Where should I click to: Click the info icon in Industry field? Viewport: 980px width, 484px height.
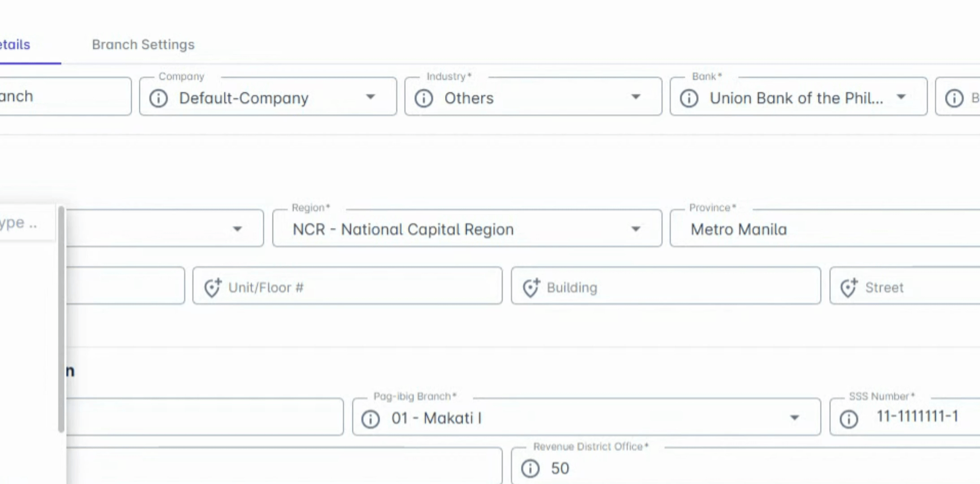coord(424,98)
